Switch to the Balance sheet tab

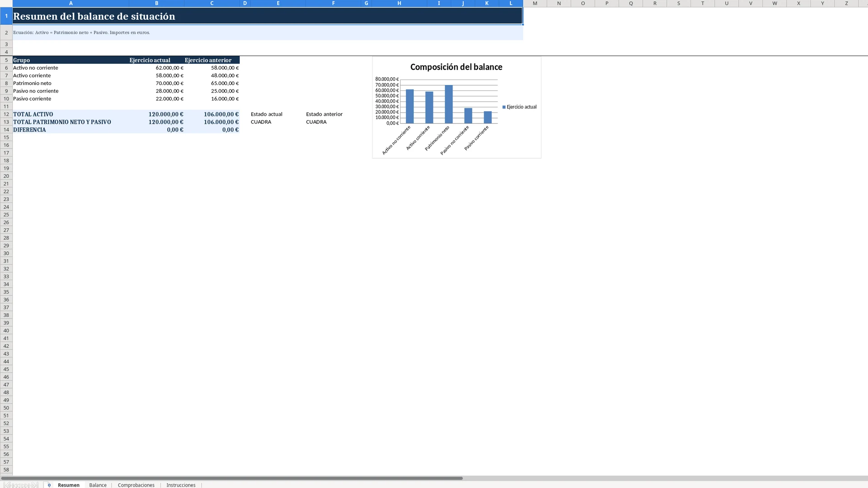point(98,485)
